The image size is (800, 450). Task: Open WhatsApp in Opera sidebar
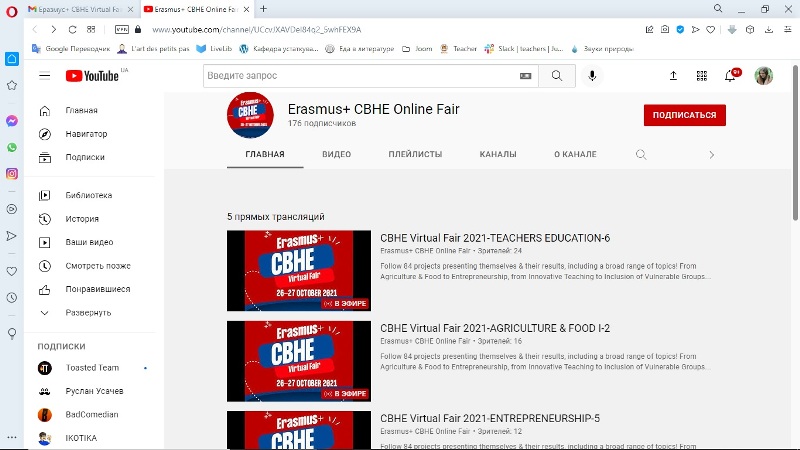(x=12, y=147)
